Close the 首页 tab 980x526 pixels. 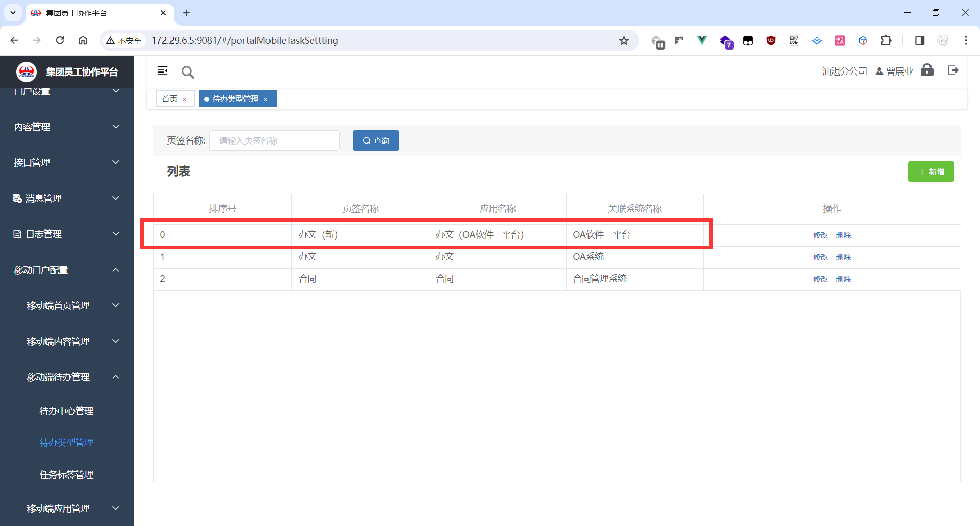tap(185, 99)
